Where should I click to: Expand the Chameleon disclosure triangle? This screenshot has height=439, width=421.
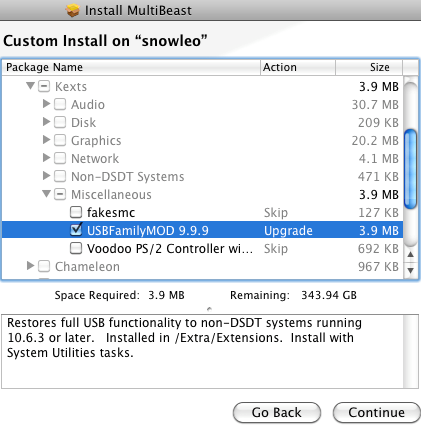30,266
